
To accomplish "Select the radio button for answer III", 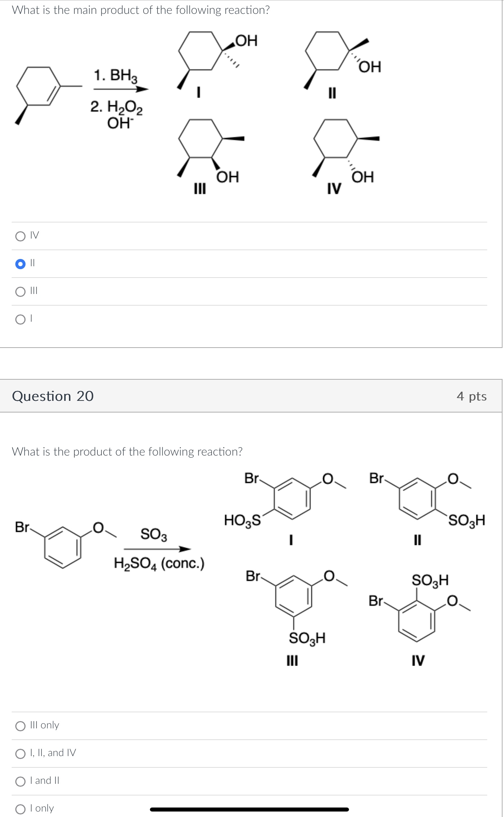I will point(20,291).
